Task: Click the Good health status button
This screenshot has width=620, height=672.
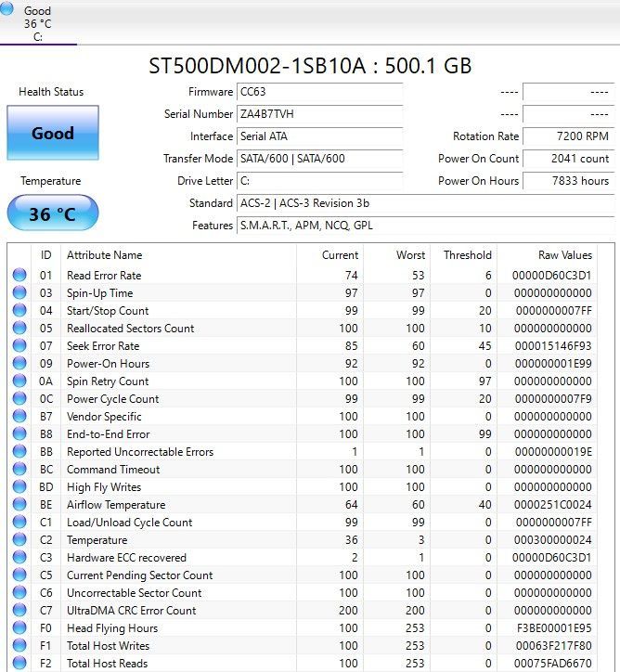Action: click(53, 133)
